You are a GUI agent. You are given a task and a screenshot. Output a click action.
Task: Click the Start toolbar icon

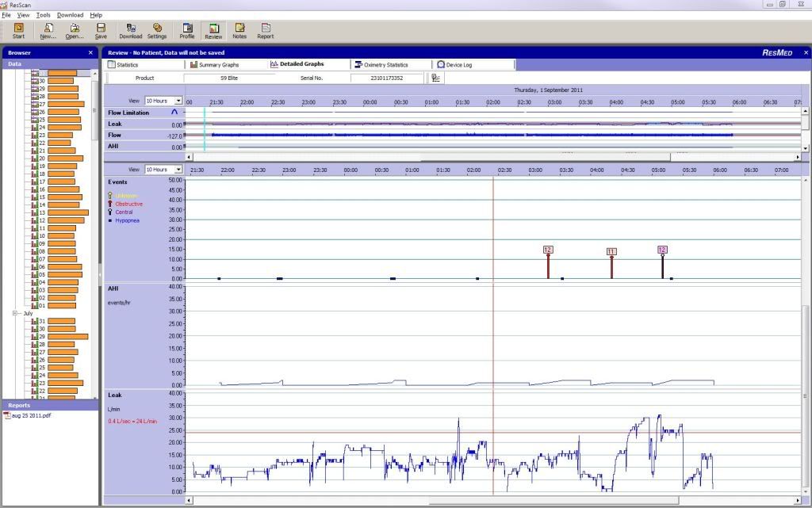tap(19, 30)
